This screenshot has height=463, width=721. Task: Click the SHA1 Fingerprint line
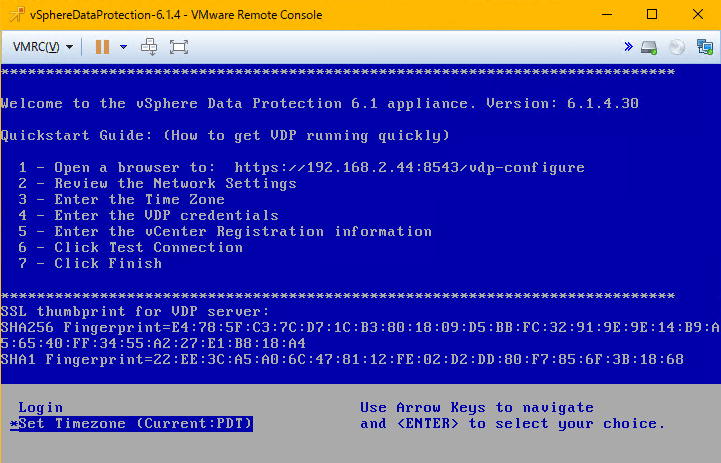[x=343, y=360]
